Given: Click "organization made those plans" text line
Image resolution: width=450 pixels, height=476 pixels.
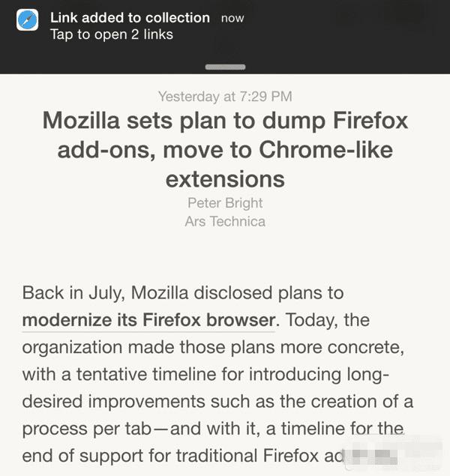Looking at the screenshot, I should pos(135,347).
